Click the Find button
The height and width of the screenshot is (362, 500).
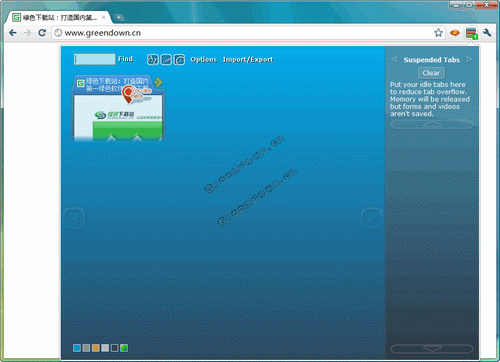(x=125, y=59)
